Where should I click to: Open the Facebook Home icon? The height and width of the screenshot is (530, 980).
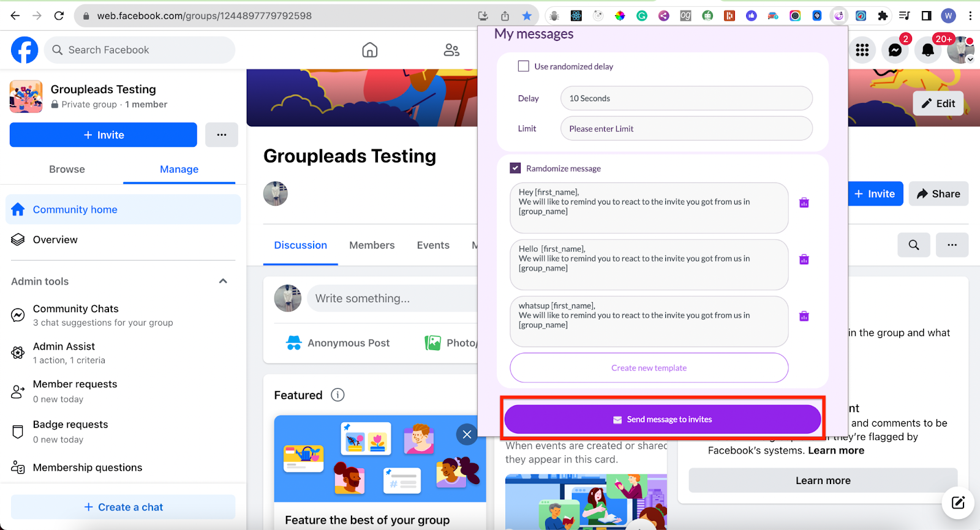(x=370, y=50)
